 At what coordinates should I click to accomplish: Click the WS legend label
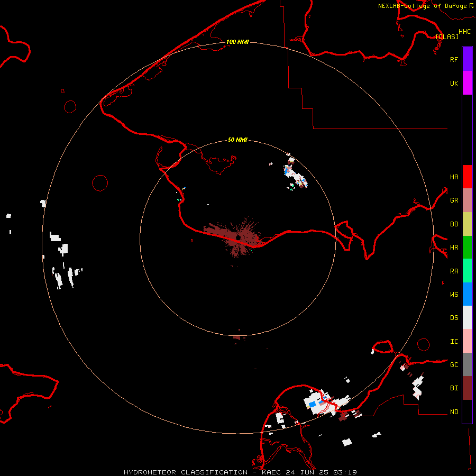click(x=454, y=295)
